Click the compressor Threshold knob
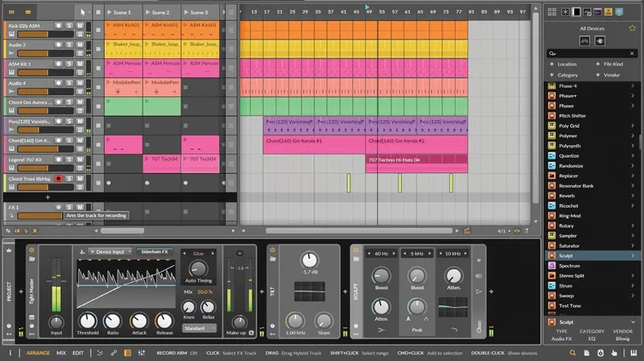 click(87, 321)
